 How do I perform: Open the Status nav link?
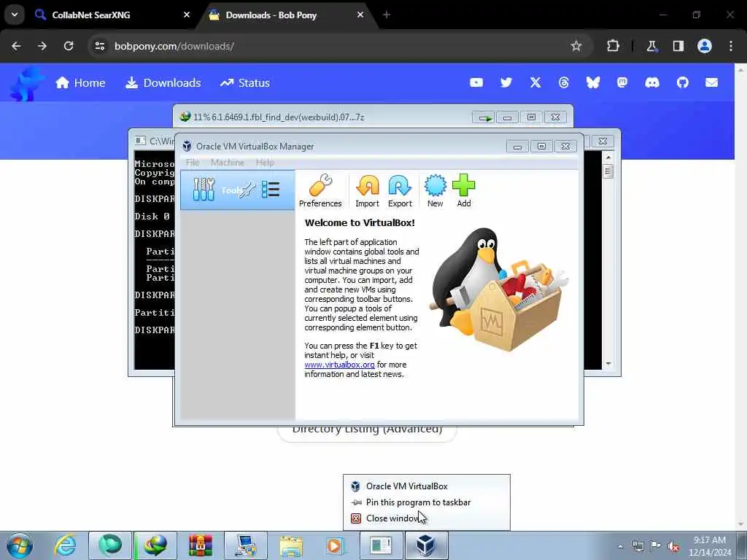pyautogui.click(x=245, y=83)
